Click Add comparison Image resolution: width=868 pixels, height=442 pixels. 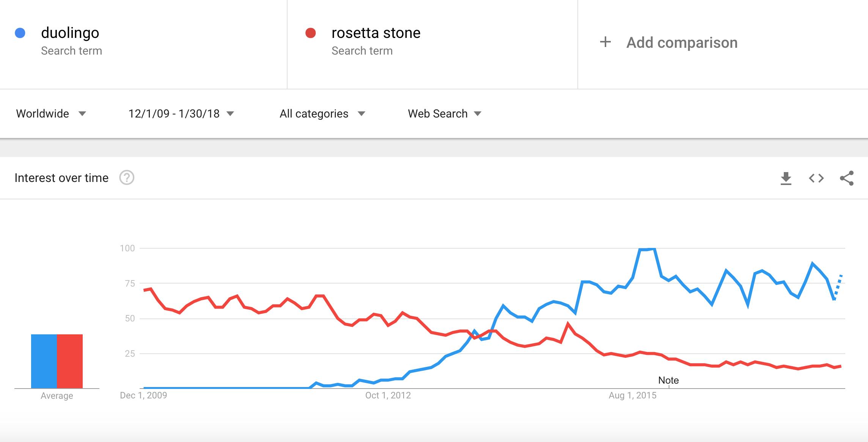tap(682, 42)
